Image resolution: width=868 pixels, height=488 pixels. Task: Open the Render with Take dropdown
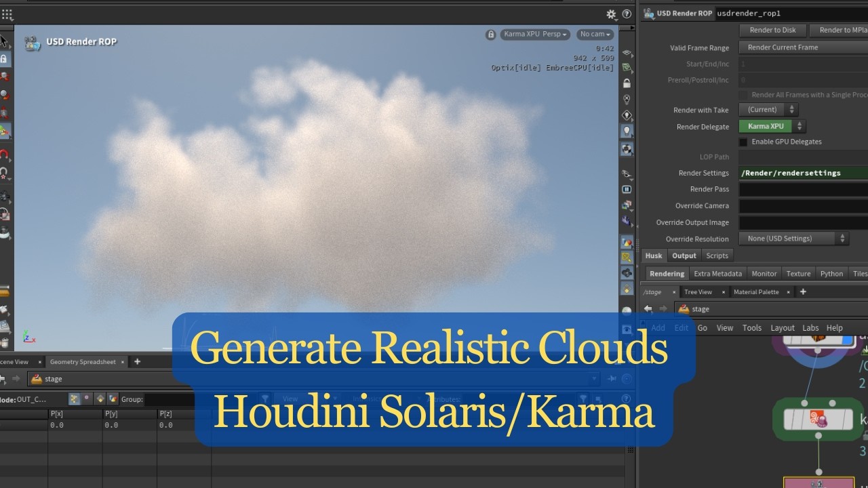tap(768, 110)
